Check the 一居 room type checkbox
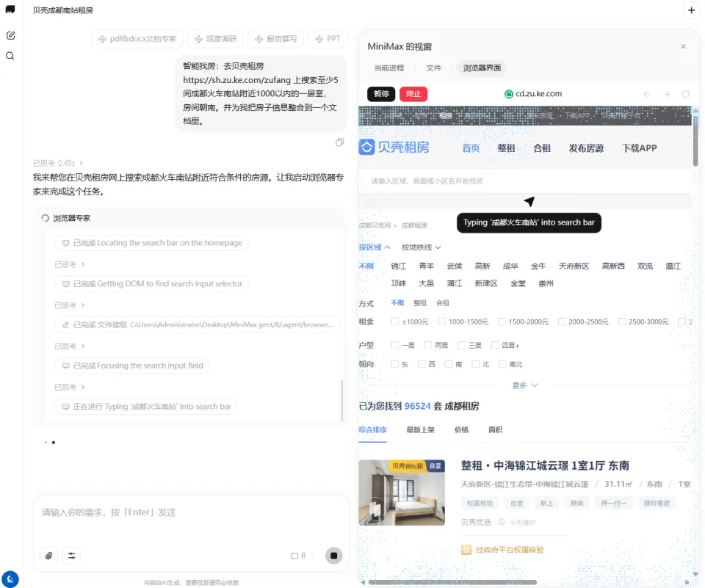Image resolution: width=705 pixels, height=588 pixels. [395, 345]
